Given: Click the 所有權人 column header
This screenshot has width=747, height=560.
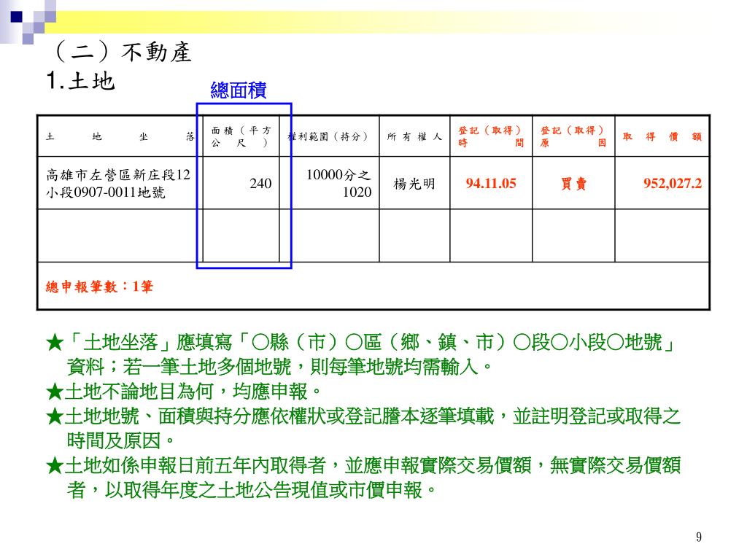Looking at the screenshot, I should [414, 136].
